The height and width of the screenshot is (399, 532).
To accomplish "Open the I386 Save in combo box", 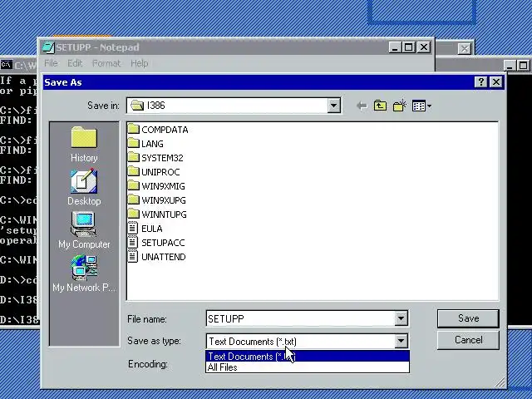I will (x=234, y=106).
